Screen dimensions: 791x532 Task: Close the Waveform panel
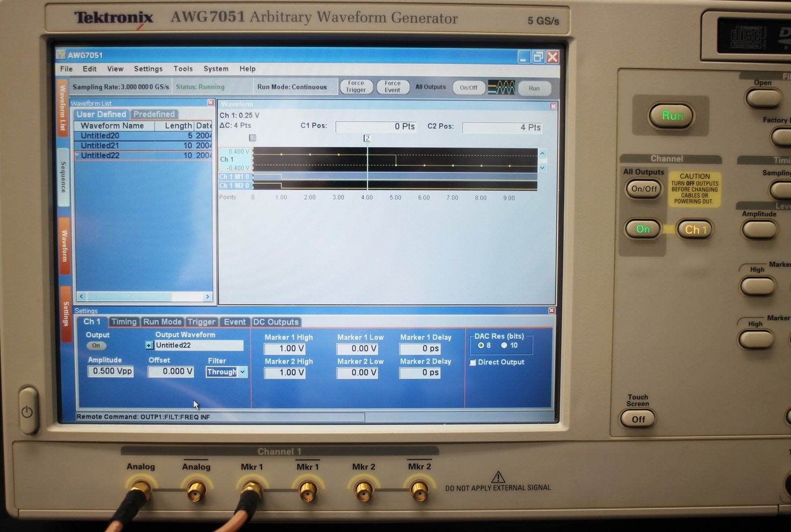pos(553,106)
